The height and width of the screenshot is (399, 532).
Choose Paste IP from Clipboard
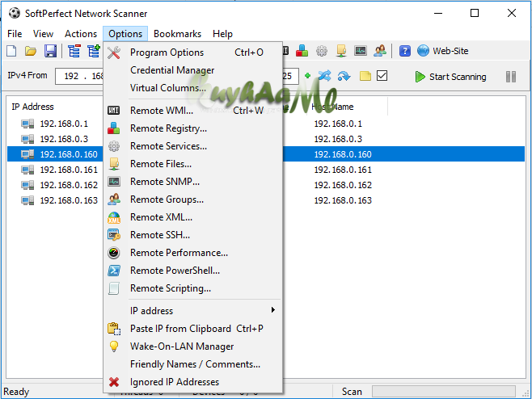[x=192, y=329]
